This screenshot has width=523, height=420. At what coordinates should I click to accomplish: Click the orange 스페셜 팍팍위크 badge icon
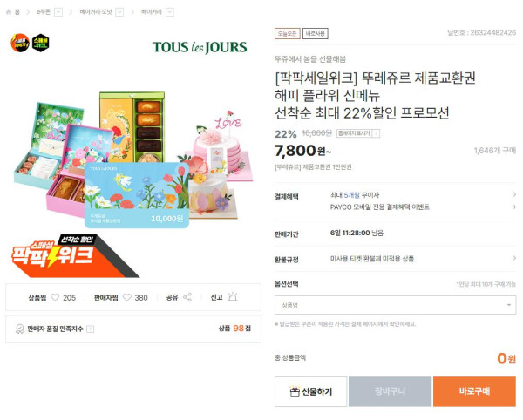point(20,43)
